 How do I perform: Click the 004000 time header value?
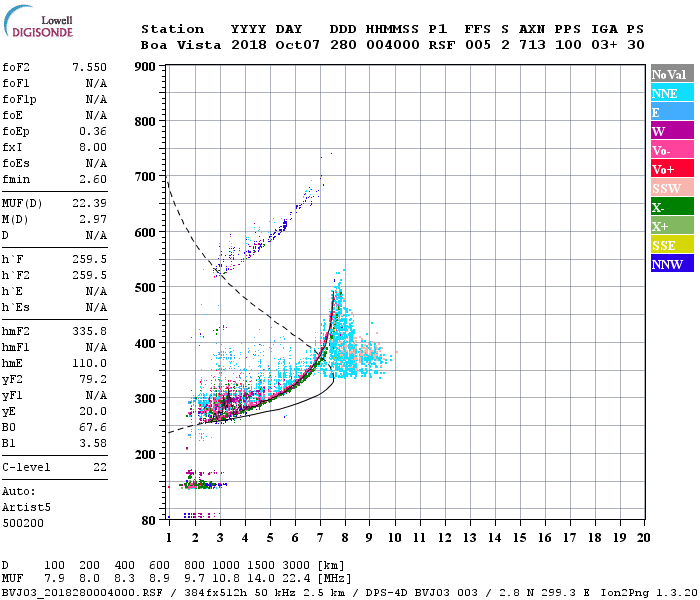[x=393, y=45]
